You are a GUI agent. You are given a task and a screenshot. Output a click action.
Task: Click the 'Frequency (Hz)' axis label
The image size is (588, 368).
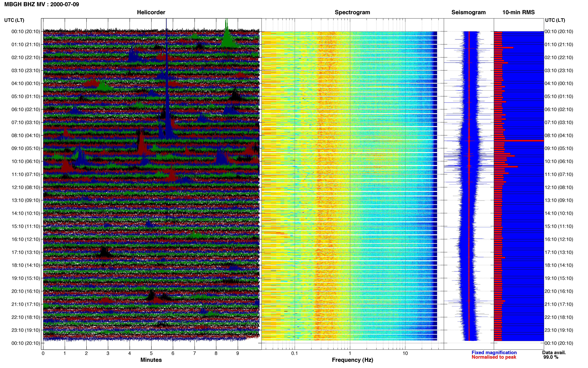(352, 360)
